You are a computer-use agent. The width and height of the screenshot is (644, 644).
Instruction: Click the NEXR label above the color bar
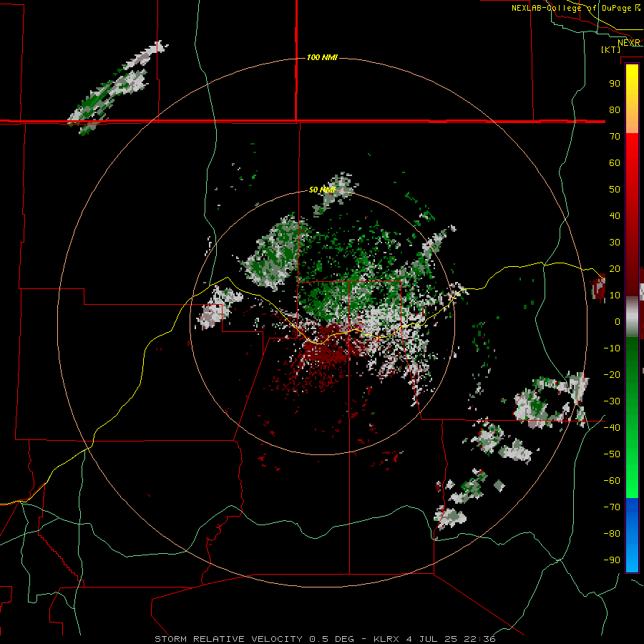pos(629,43)
